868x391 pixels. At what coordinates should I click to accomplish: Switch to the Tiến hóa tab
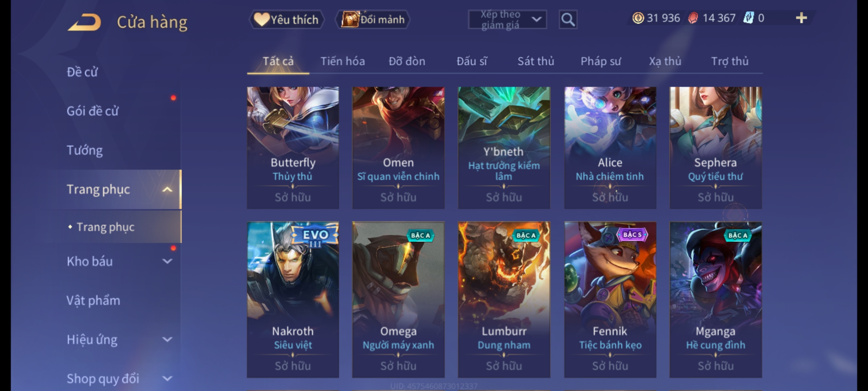click(x=342, y=61)
